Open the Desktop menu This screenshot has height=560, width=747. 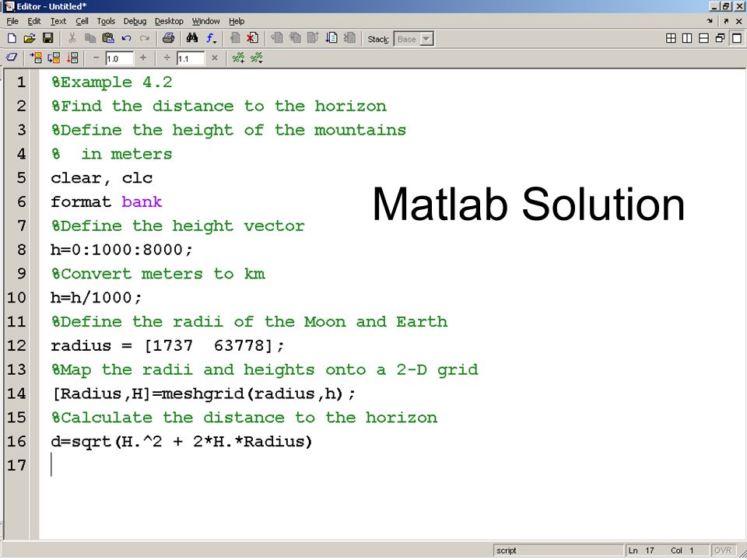click(169, 21)
